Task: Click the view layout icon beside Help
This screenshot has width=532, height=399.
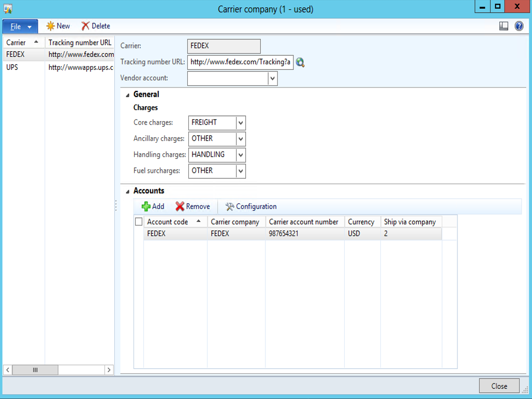Action: 504,26
